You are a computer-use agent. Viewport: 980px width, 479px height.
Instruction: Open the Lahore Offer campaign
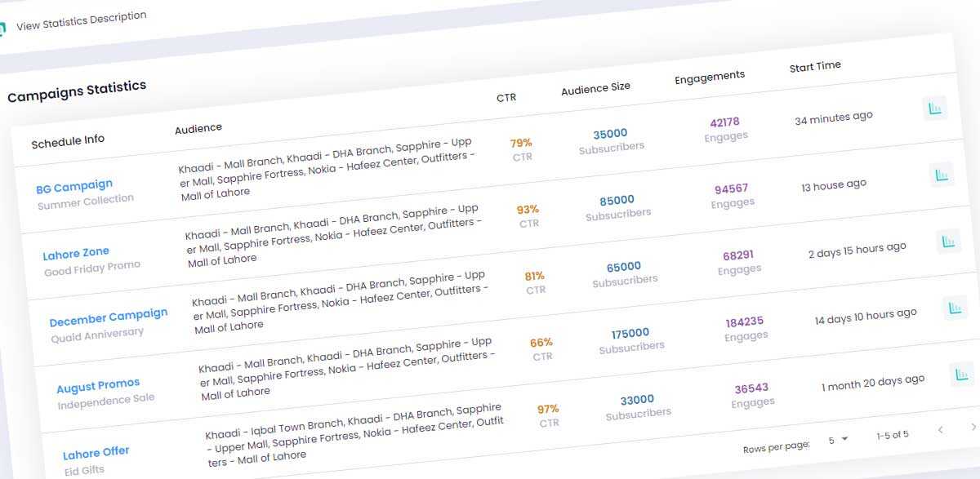96,453
